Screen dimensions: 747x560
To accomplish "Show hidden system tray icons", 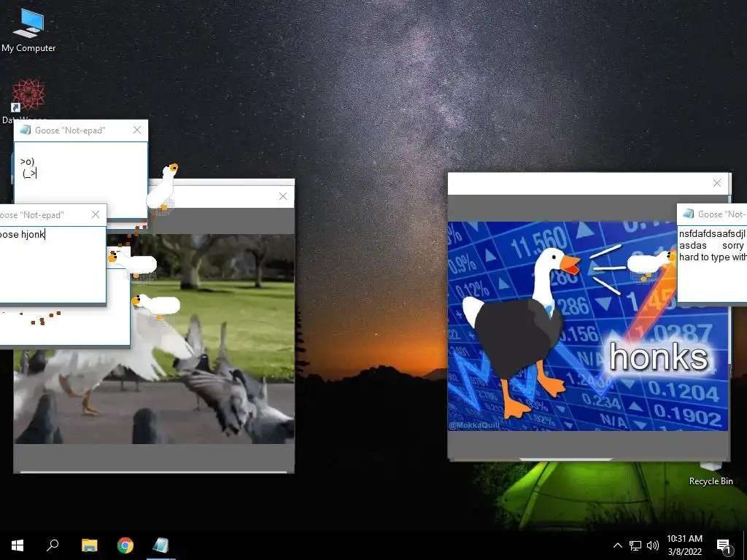I will tap(617, 545).
